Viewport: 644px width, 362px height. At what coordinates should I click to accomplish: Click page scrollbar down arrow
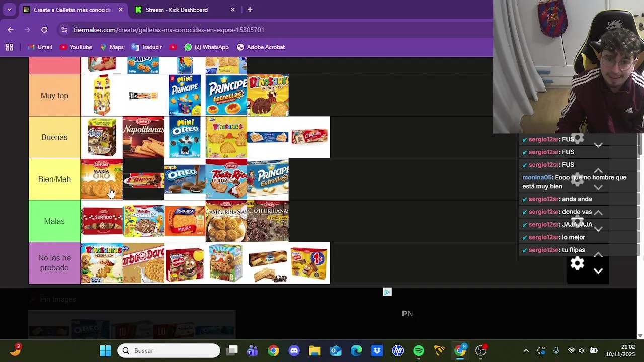640,335
